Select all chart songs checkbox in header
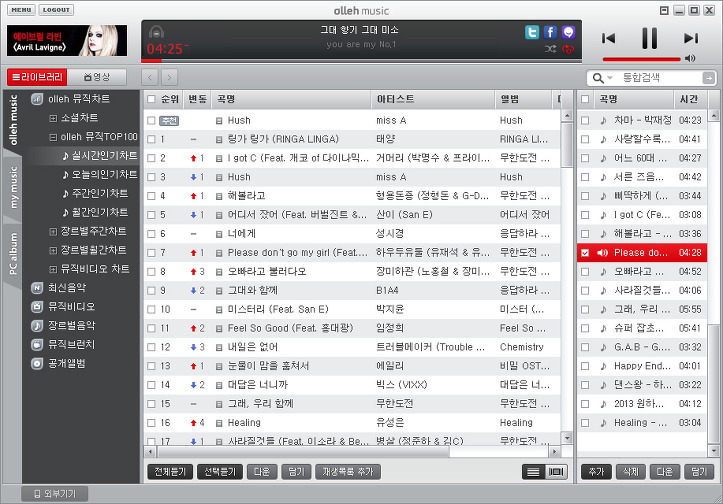723x504 pixels. (x=151, y=99)
